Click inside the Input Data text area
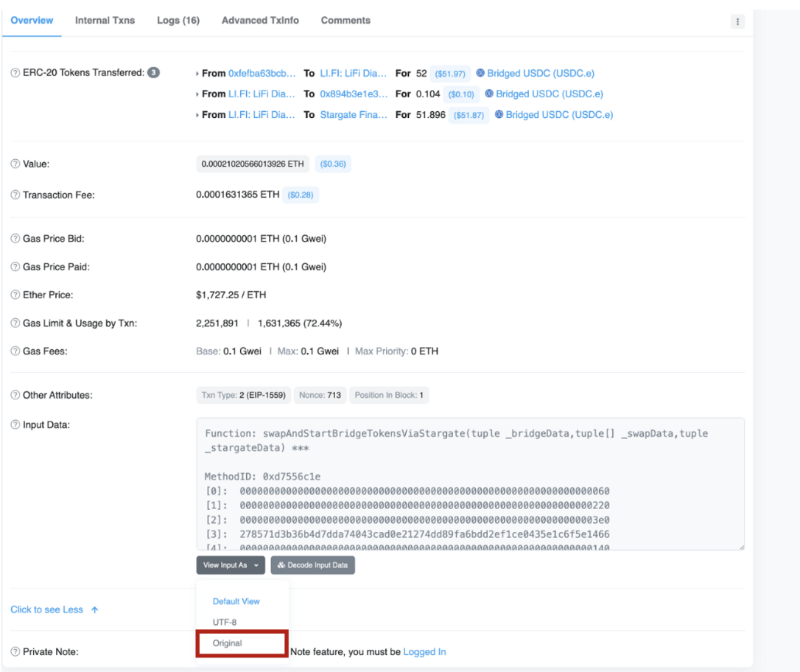Screen dimensions: 800x672 [470, 483]
